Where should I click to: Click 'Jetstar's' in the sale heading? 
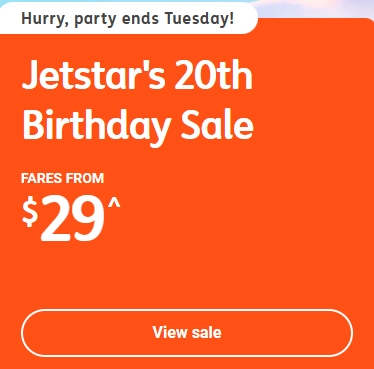93,75
